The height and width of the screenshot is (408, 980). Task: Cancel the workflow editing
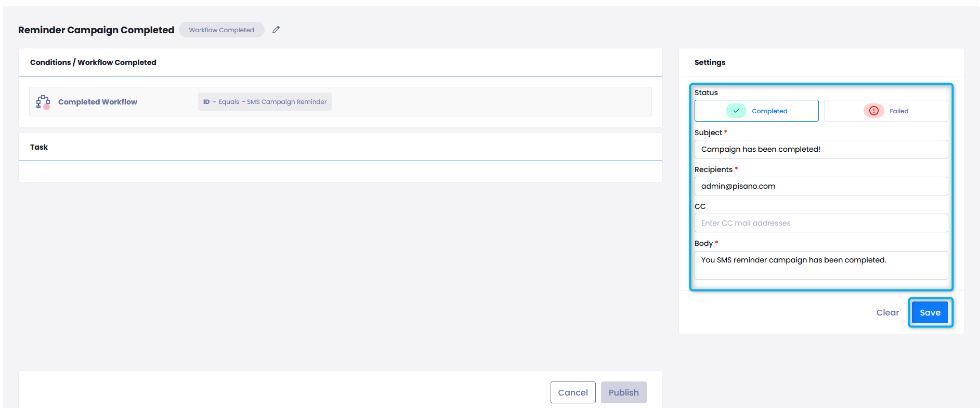(x=573, y=392)
